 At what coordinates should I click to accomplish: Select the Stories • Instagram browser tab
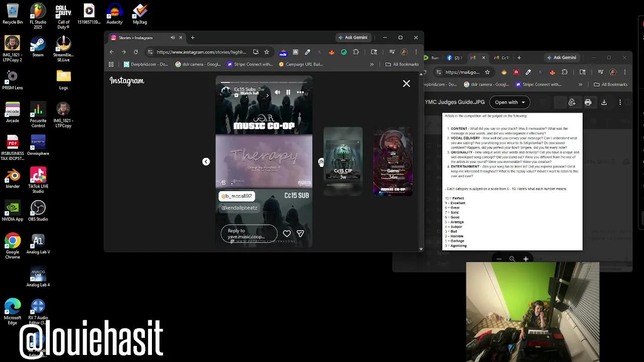(145, 38)
